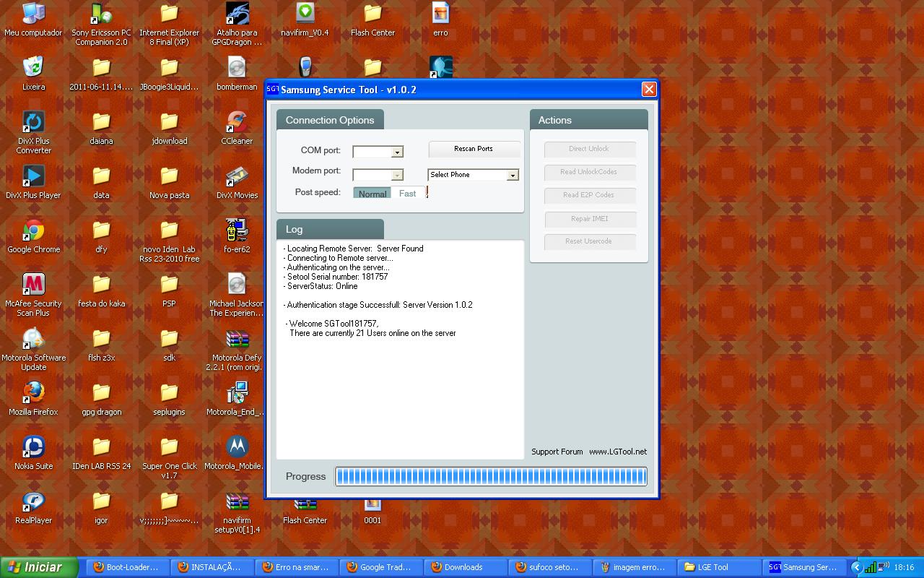Open Mozilla Firefox desktop shortcut

(33, 399)
